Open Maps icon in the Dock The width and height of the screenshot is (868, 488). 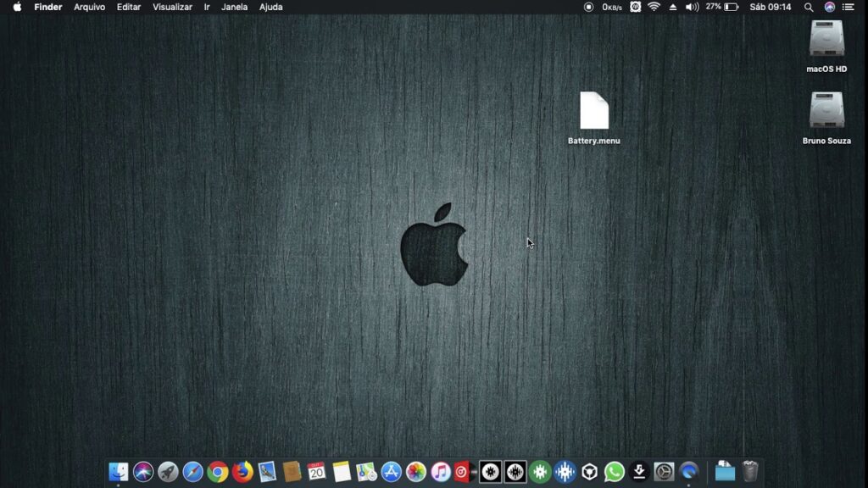[x=366, y=472]
